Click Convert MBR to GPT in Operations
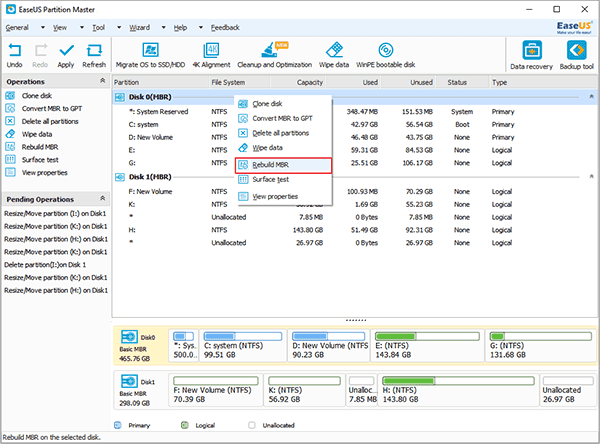This screenshot has height=444, width=600. pyautogui.click(x=50, y=108)
